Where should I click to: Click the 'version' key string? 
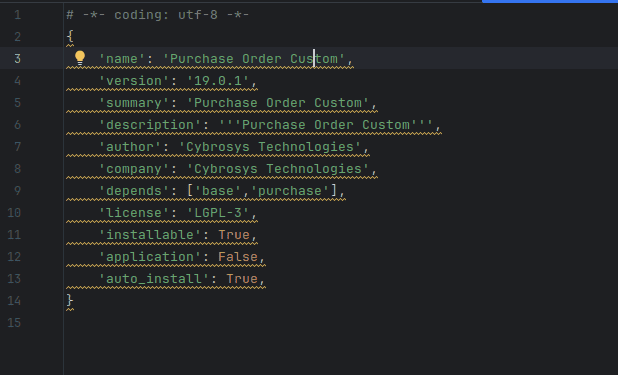point(134,81)
